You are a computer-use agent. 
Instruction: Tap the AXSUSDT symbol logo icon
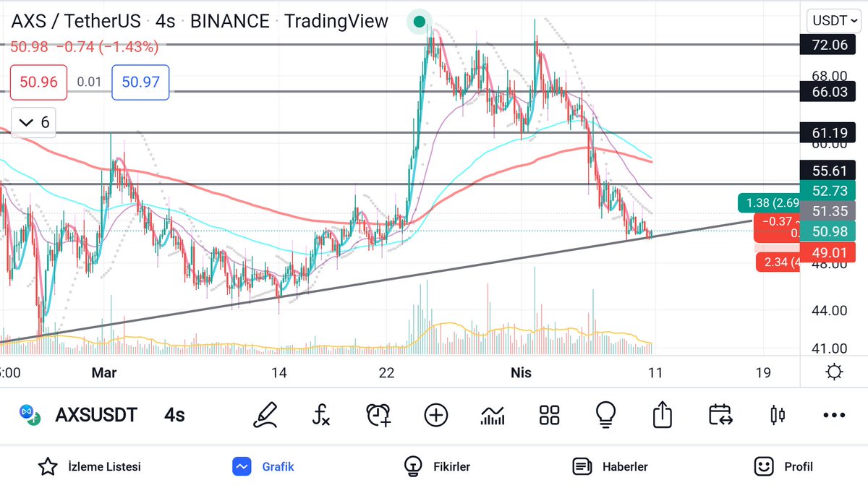pyautogui.click(x=31, y=415)
